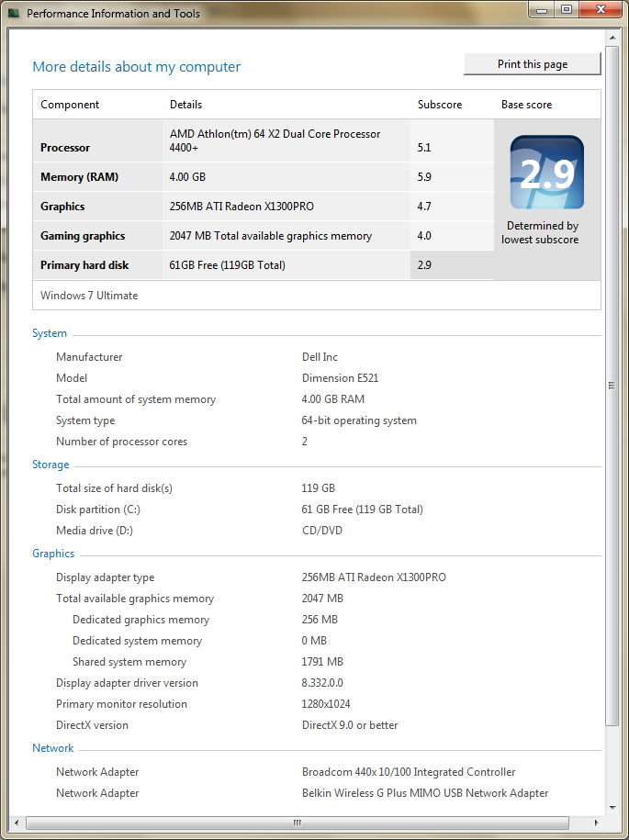Click the memory subscore 5.9

[424, 177]
